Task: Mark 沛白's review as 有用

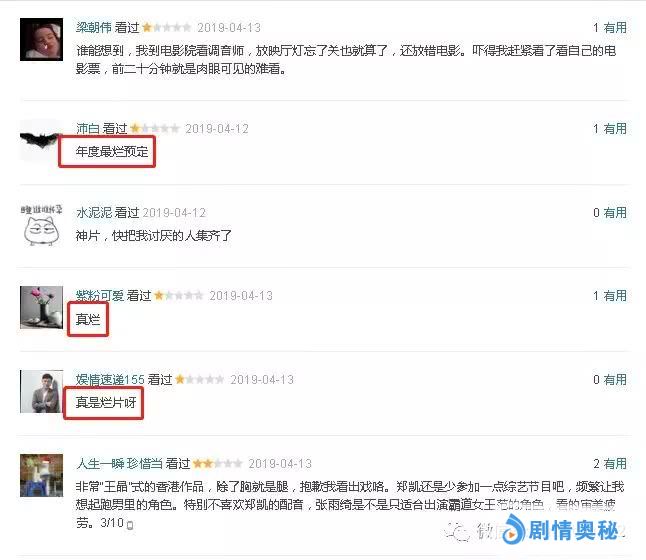Action: (x=615, y=129)
